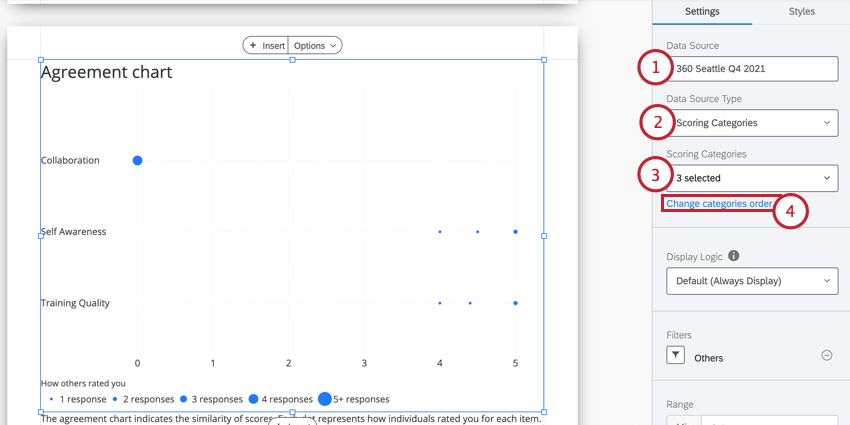
Task: Open the Options dropdown menu
Action: tap(315, 45)
